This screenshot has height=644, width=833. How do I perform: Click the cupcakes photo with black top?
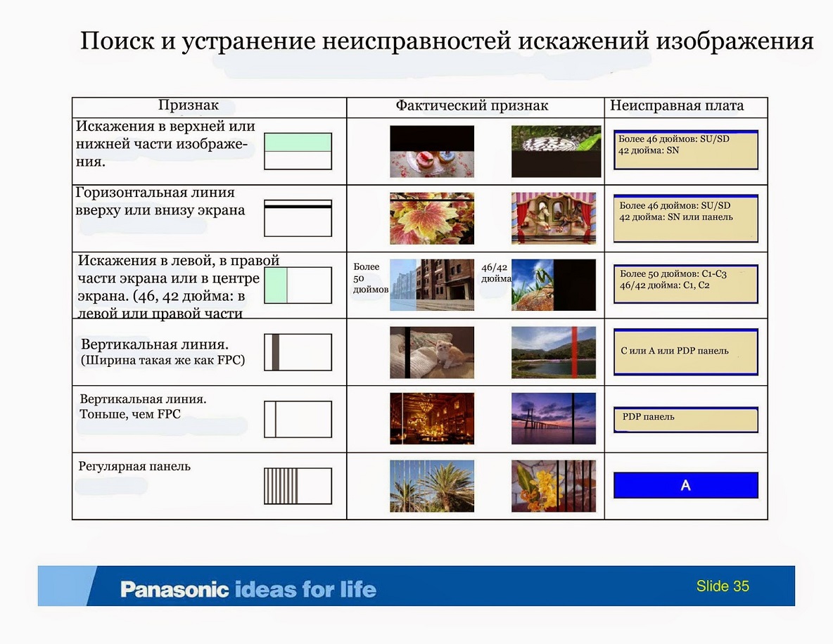pyautogui.click(x=432, y=151)
